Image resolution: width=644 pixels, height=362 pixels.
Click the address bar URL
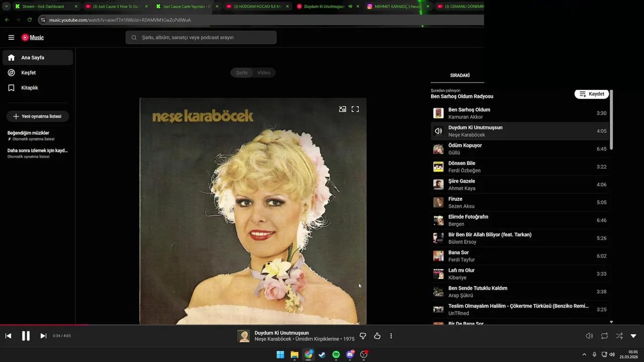pyautogui.click(x=120, y=20)
